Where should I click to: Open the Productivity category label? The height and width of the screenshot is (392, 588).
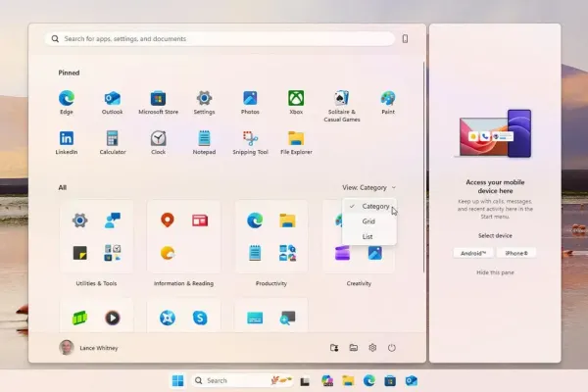point(271,283)
